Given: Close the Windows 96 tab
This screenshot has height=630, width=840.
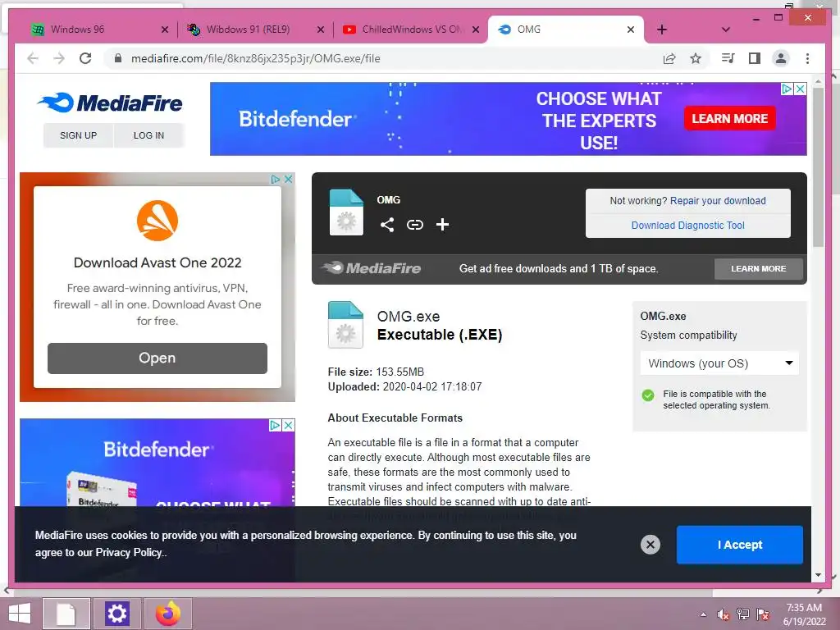Looking at the screenshot, I should [x=165, y=30].
